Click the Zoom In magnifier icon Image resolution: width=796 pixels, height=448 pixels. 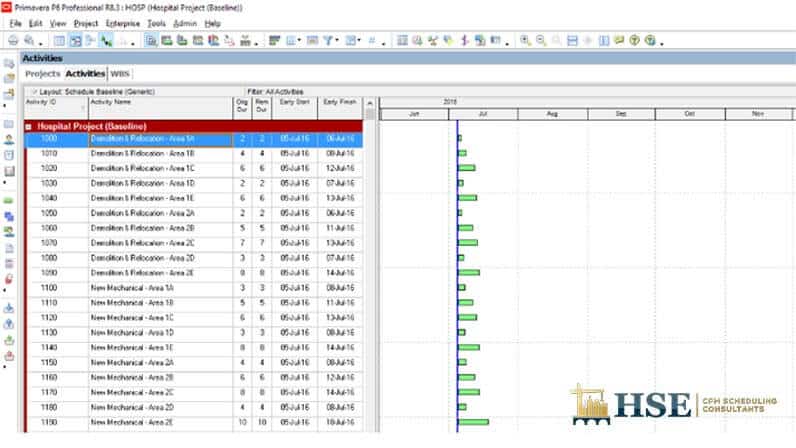tap(526, 41)
